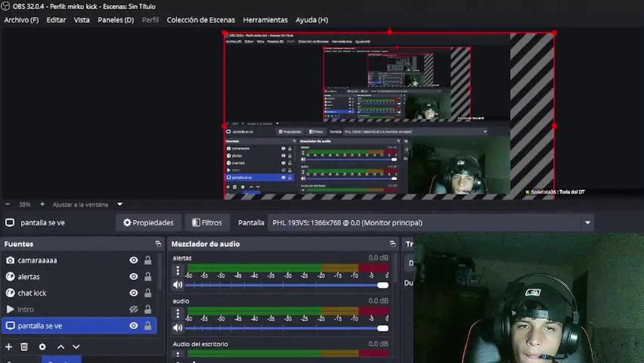Toggle the chat kick lock

[x=148, y=293]
